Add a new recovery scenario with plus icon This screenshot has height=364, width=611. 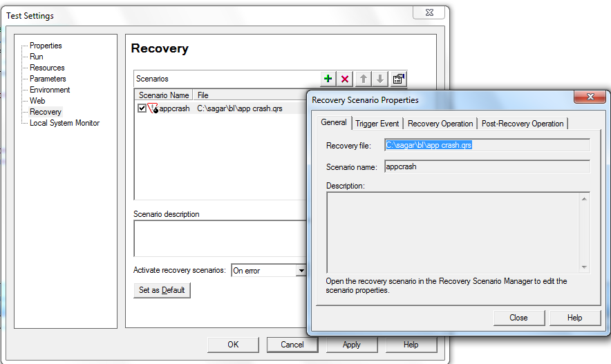pyautogui.click(x=328, y=79)
